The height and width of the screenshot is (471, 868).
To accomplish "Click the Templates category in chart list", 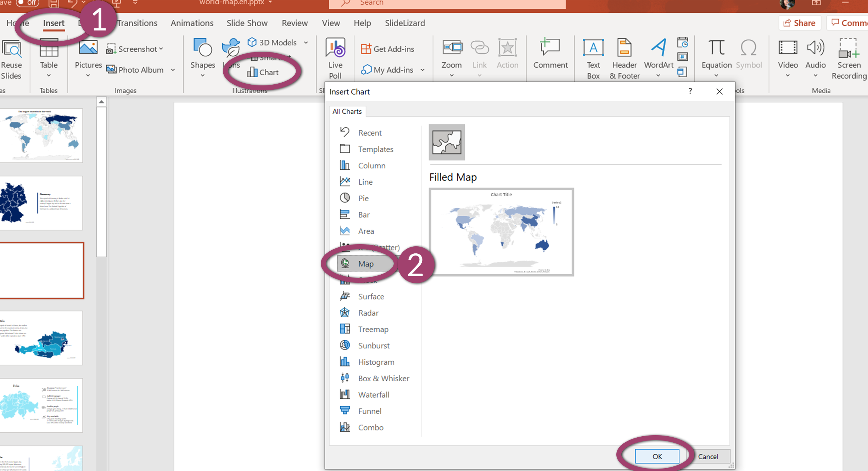I will pos(375,148).
